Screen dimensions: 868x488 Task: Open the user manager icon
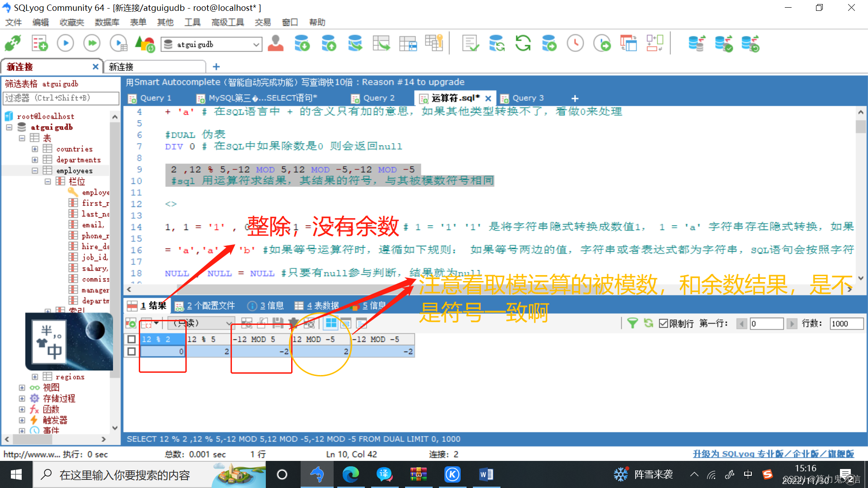click(275, 44)
